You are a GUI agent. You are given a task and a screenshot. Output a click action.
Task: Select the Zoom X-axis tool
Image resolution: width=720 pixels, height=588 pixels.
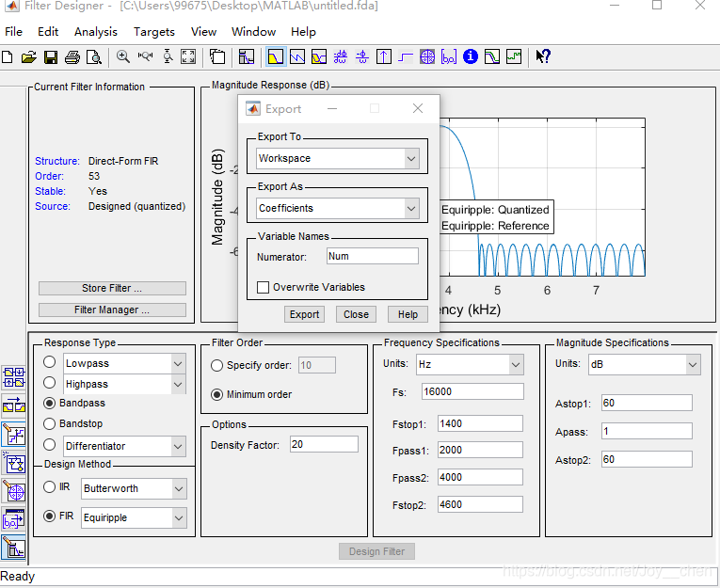(145, 56)
